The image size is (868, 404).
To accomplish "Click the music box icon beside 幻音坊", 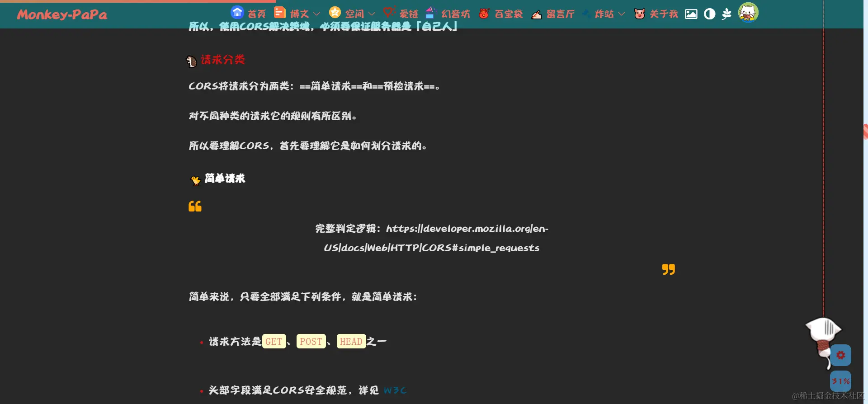I will [x=431, y=13].
